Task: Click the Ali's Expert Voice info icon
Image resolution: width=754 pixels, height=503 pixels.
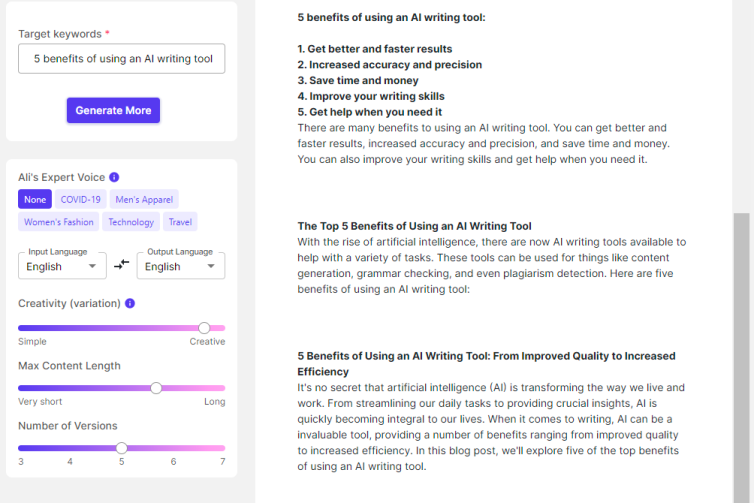Action: (114, 177)
